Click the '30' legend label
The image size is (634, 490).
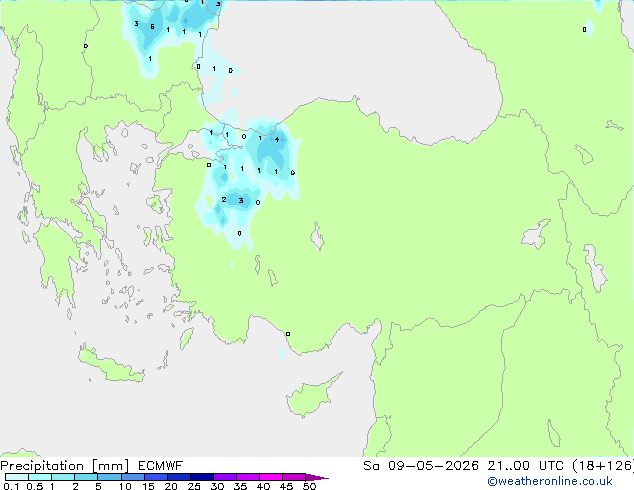click(x=217, y=486)
